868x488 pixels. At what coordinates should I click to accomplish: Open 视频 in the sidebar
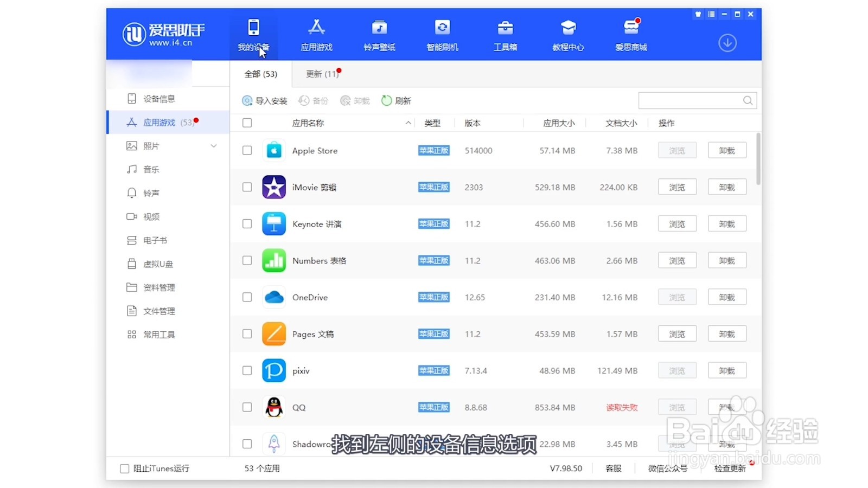coord(168,216)
